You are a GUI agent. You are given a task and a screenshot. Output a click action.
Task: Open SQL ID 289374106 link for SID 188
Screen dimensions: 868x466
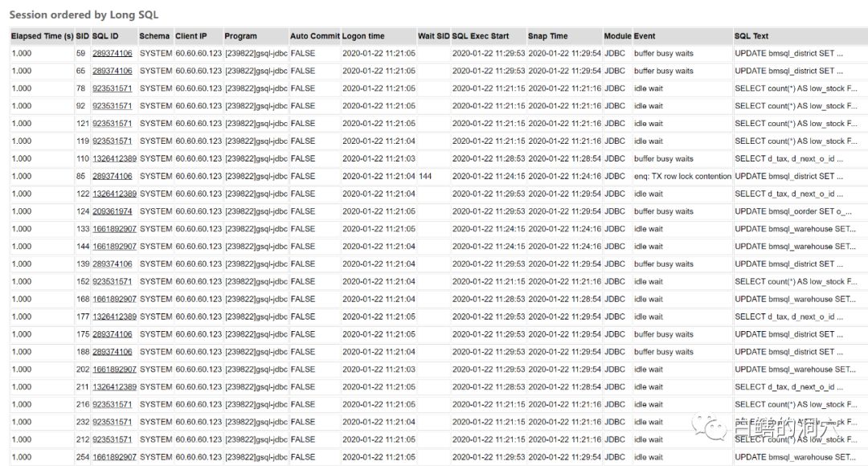(112, 352)
